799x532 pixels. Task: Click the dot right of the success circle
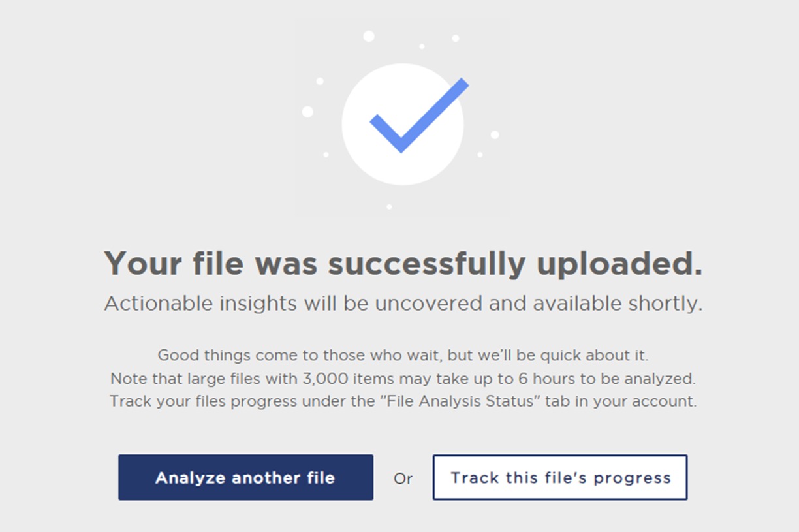(x=495, y=134)
